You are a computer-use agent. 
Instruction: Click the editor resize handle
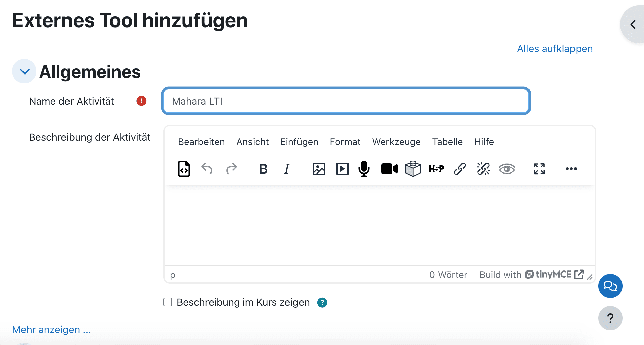tap(590, 277)
